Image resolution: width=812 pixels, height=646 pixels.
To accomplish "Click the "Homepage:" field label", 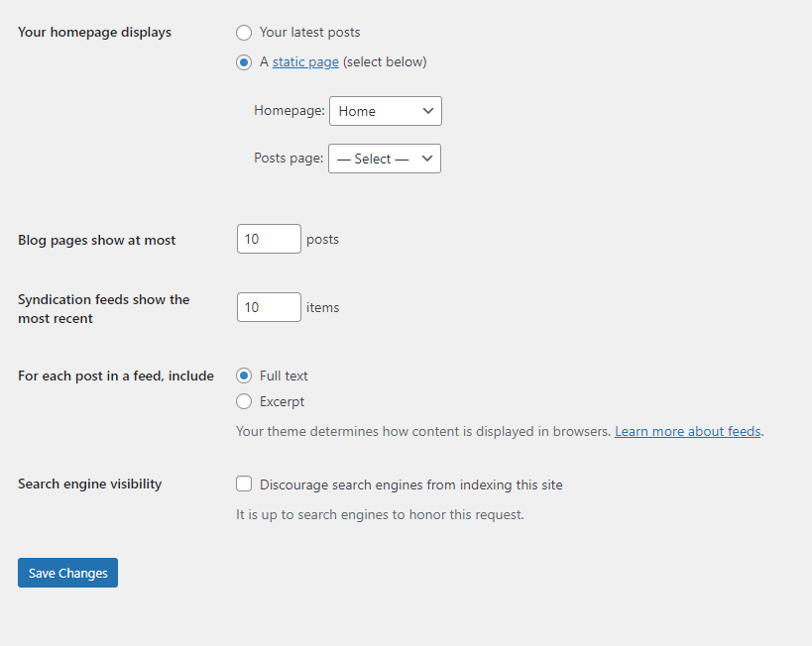I will (289, 111).
